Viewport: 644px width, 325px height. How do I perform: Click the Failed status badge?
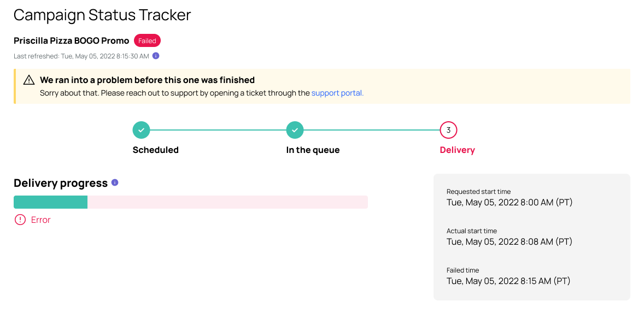147,40
